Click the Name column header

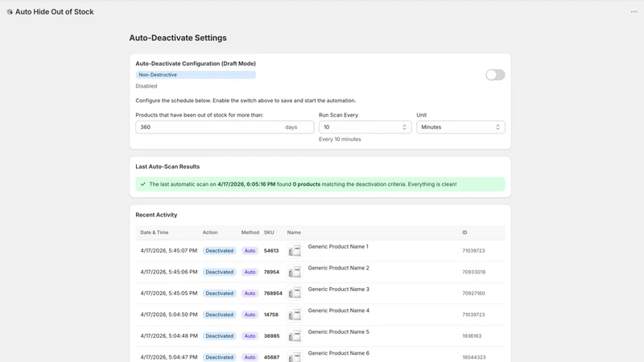click(x=294, y=232)
